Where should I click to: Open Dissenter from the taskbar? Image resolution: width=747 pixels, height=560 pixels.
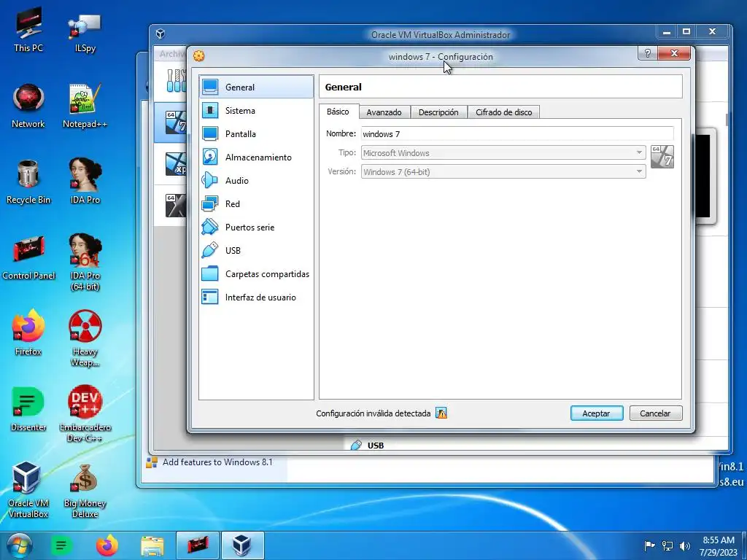click(x=61, y=545)
